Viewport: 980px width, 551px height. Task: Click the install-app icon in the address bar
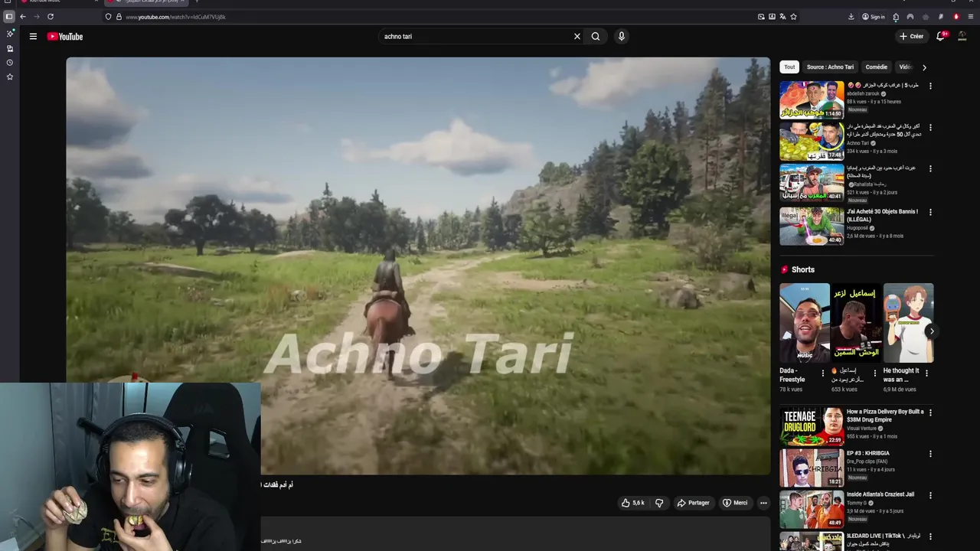(772, 17)
